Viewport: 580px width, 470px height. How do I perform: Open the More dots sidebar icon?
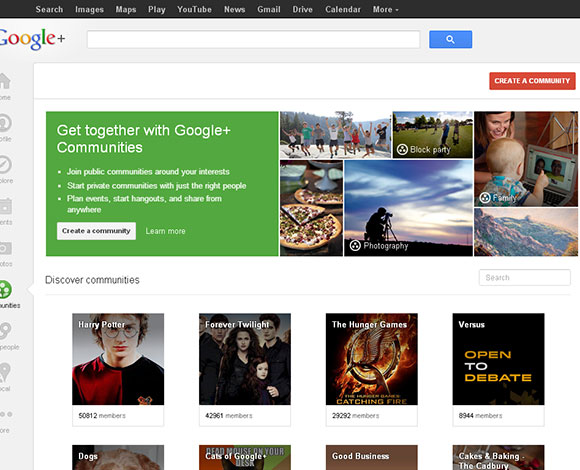point(6,414)
